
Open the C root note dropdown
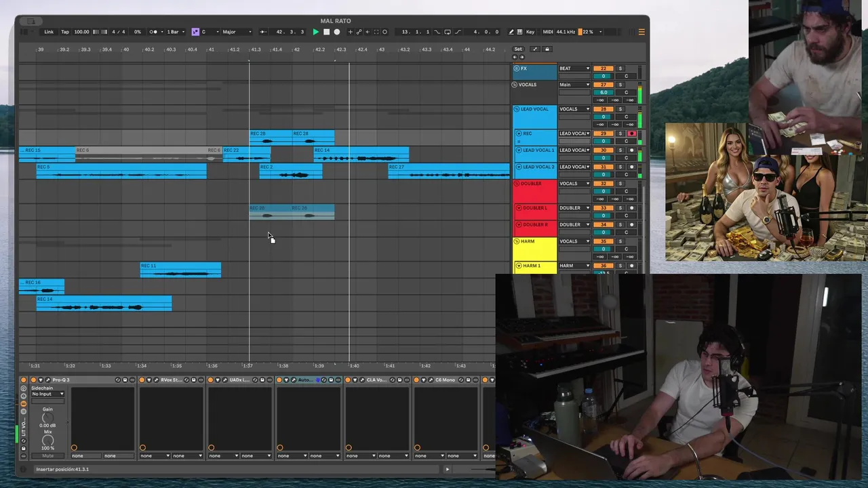tap(210, 32)
